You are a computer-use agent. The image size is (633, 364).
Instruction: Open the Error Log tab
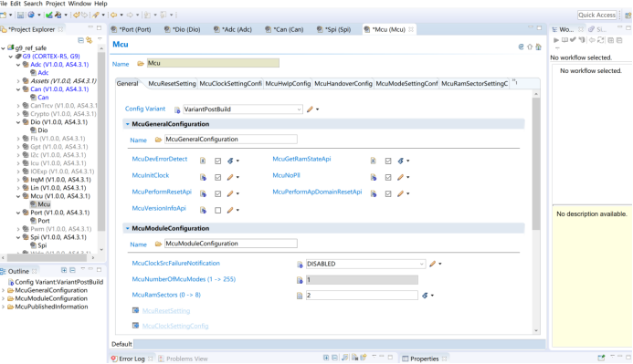coord(132,359)
